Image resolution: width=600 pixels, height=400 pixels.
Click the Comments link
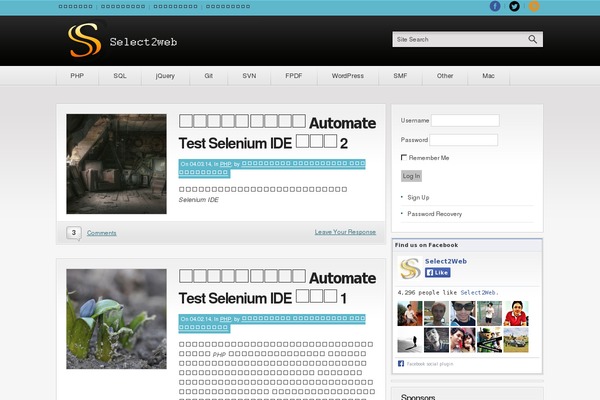101,233
